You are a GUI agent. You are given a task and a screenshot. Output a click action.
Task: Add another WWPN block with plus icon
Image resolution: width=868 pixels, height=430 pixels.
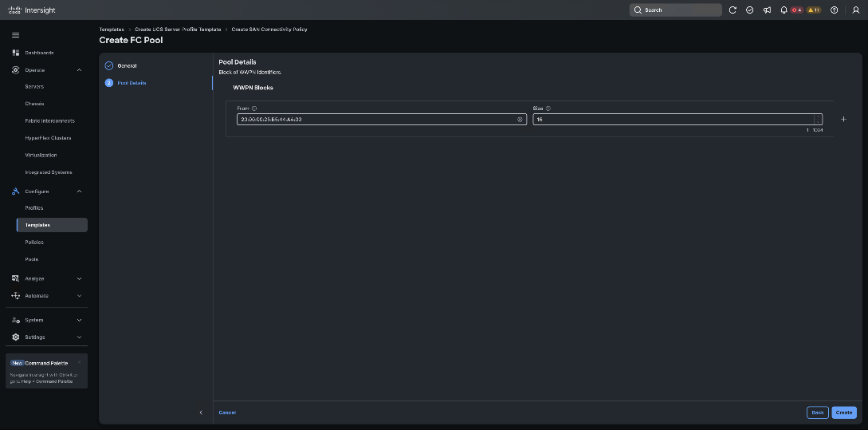[843, 119]
